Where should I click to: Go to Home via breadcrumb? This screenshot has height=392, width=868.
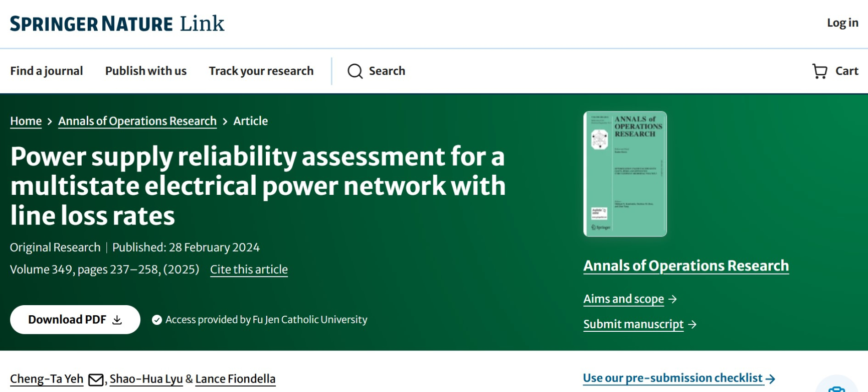(26, 121)
